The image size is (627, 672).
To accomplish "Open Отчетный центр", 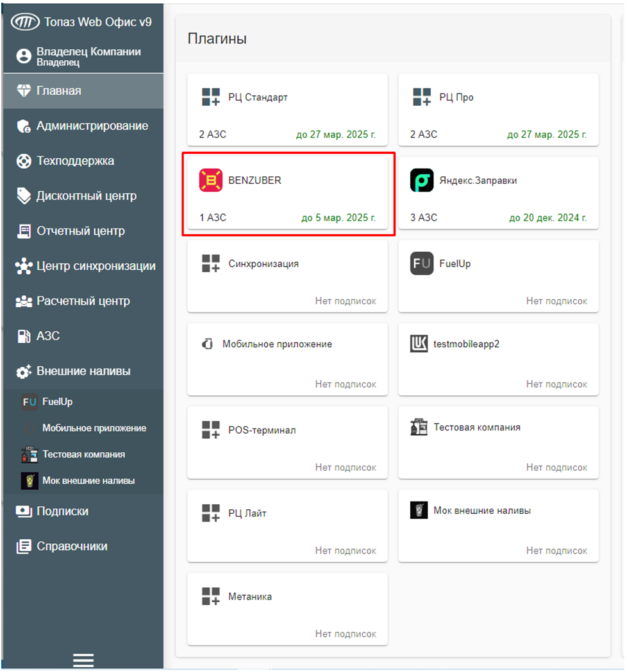I will tap(83, 231).
